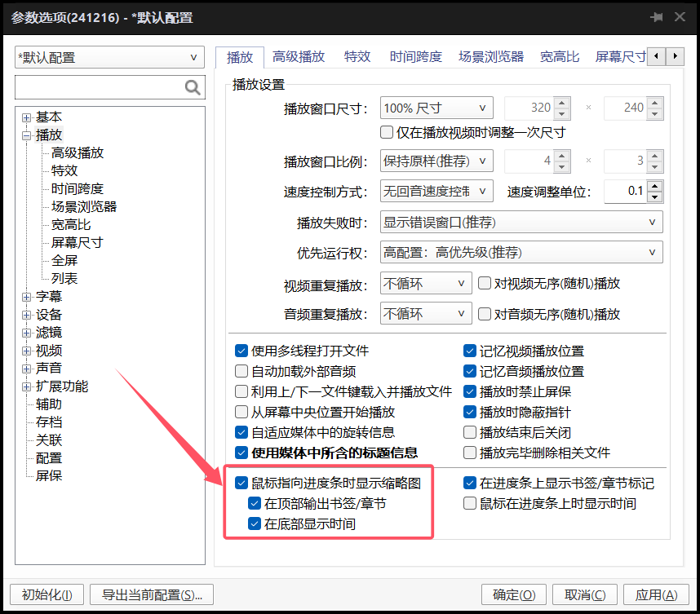The image size is (700, 614).
Task: Check 利用上/下一文件键载入并播放文件
Action: pyautogui.click(x=241, y=391)
